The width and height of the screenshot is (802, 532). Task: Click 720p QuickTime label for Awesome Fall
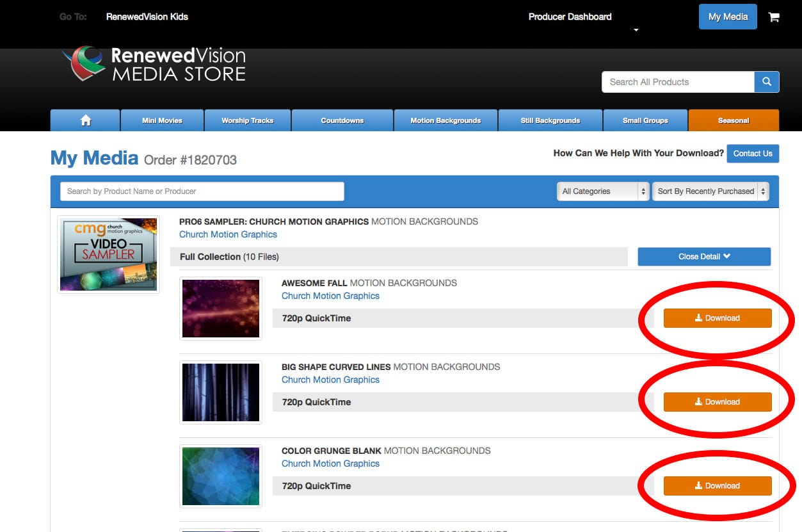tap(316, 318)
